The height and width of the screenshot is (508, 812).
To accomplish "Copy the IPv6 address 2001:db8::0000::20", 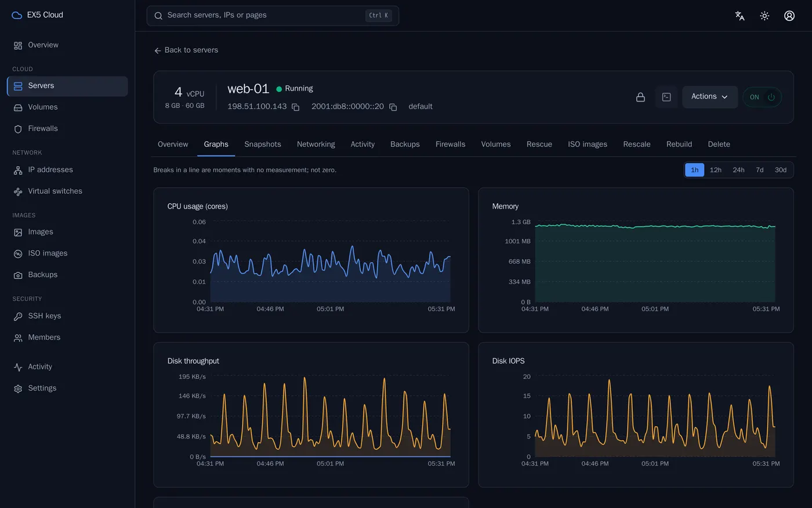I will pos(393,107).
